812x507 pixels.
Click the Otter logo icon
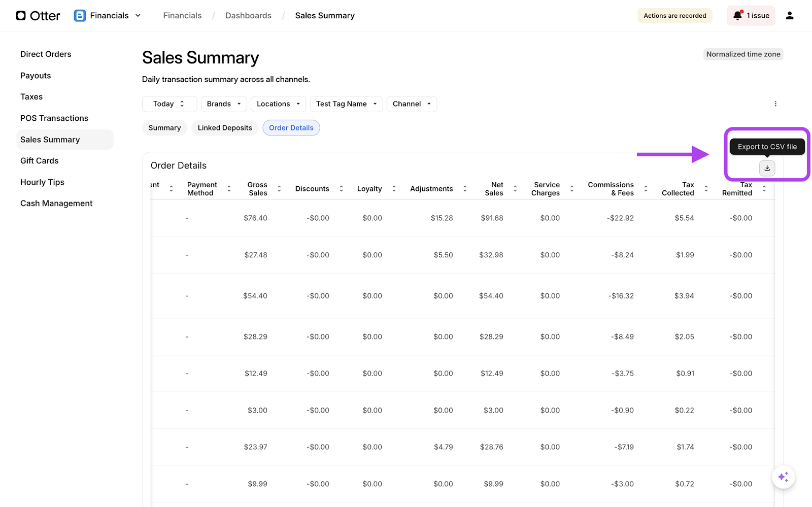(21, 16)
